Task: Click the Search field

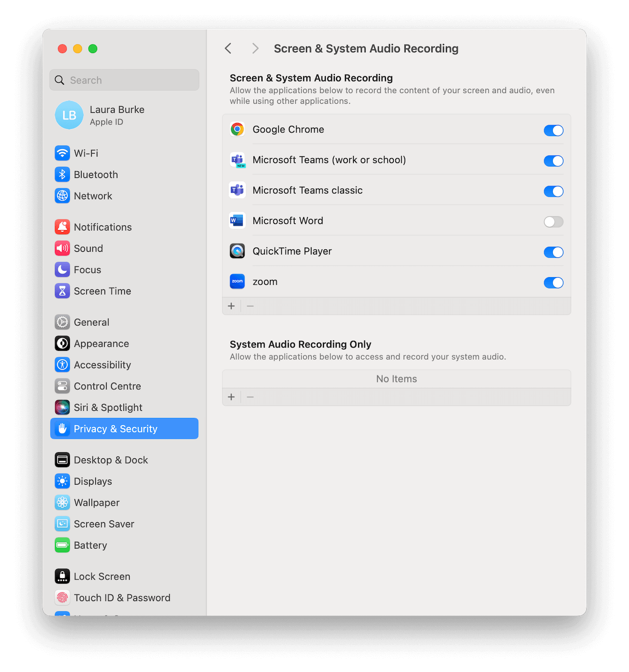Action: pos(124,80)
